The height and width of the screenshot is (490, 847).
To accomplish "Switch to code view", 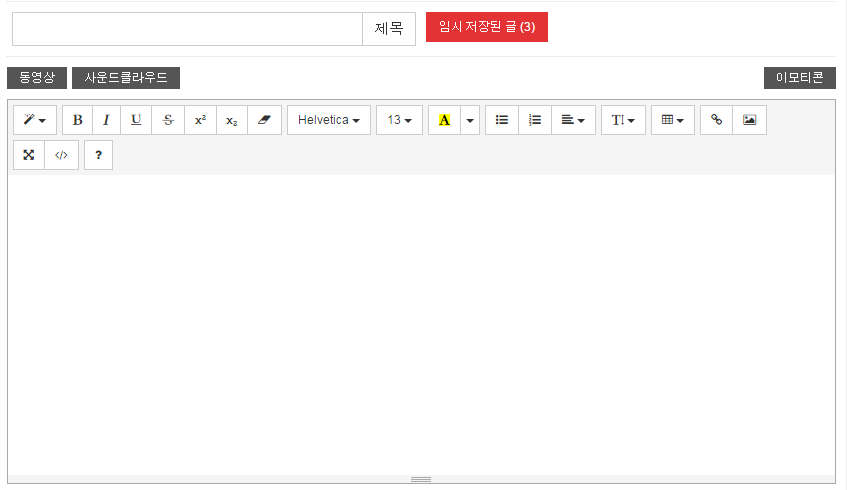I will coord(61,155).
